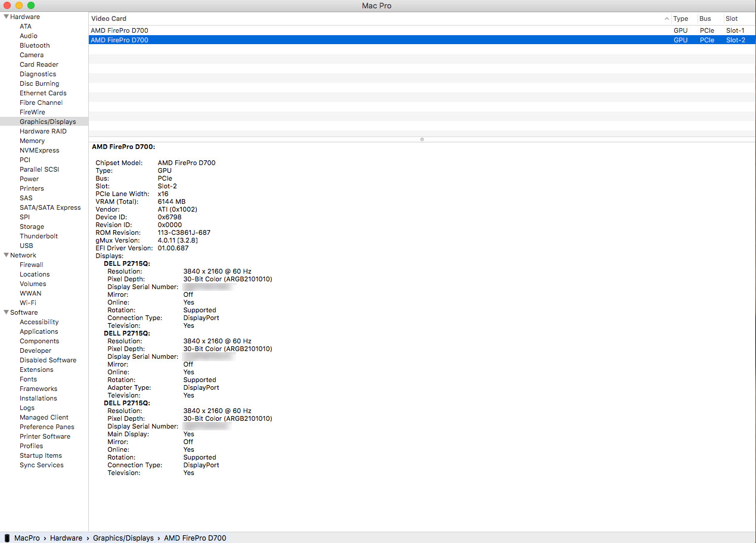Open Logs under Software
The width and height of the screenshot is (756, 543).
pyautogui.click(x=27, y=408)
